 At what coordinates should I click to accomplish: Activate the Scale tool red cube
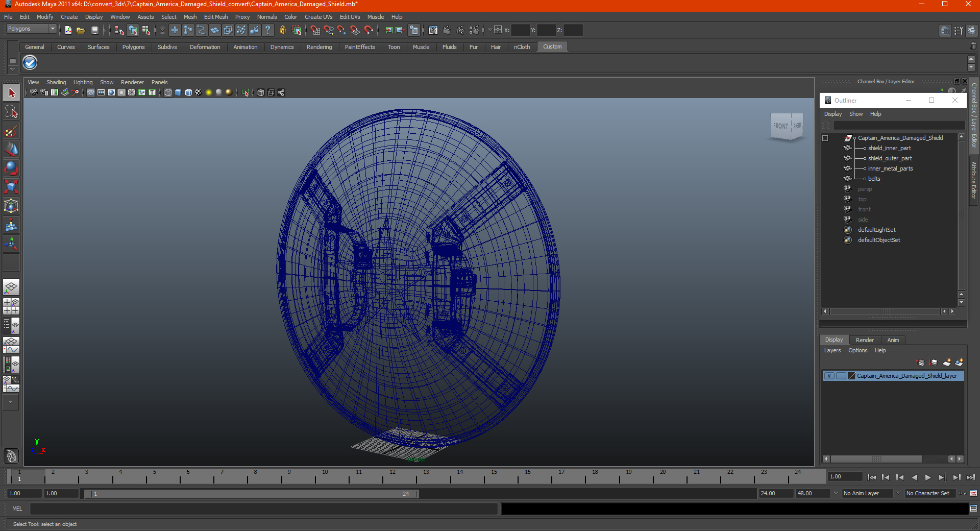pyautogui.click(x=11, y=187)
